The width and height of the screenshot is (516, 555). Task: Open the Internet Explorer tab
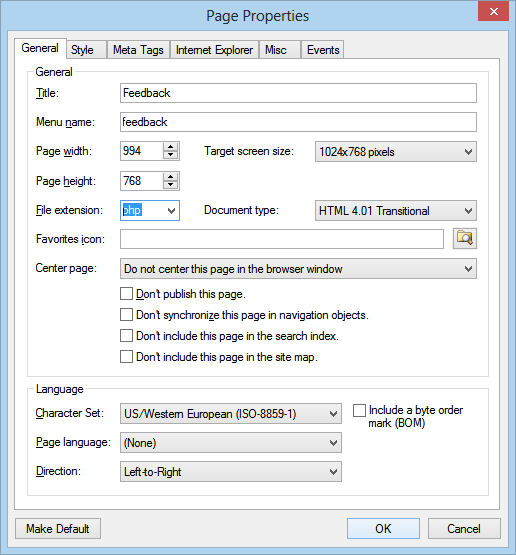pyautogui.click(x=214, y=50)
